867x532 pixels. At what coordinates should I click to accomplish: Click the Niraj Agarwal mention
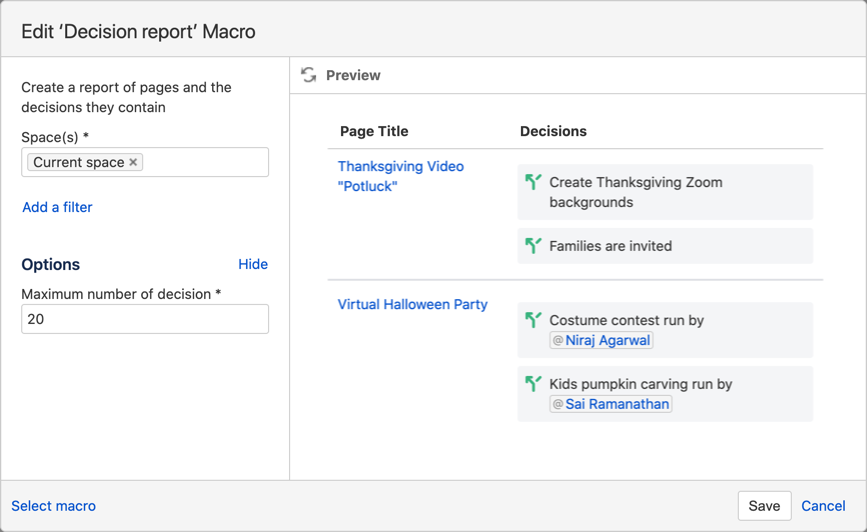607,340
